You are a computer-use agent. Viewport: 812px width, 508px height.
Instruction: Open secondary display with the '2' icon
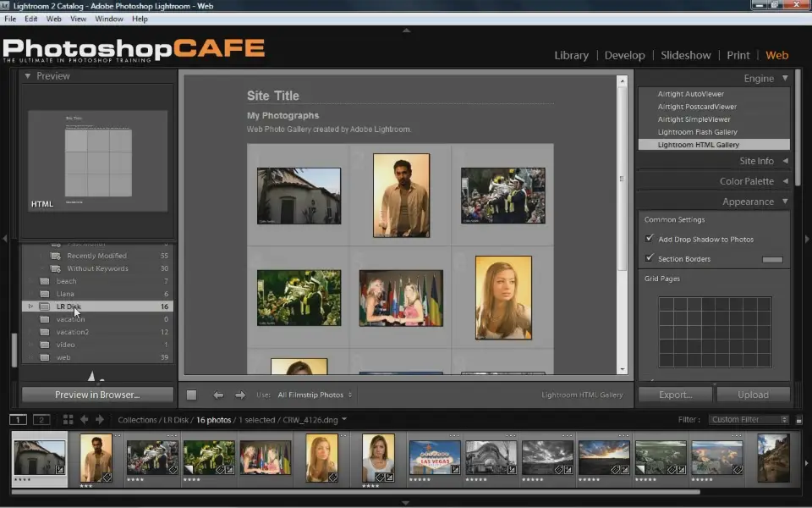(41, 419)
